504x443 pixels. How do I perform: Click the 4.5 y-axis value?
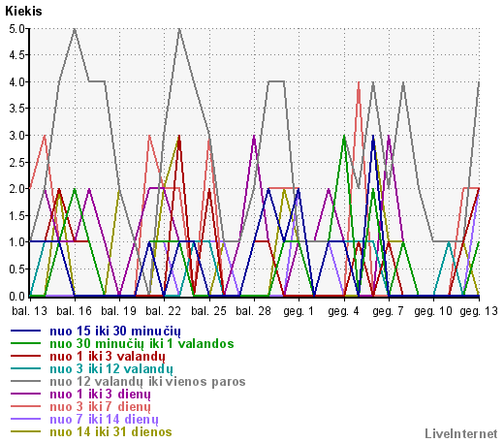pyautogui.click(x=17, y=55)
